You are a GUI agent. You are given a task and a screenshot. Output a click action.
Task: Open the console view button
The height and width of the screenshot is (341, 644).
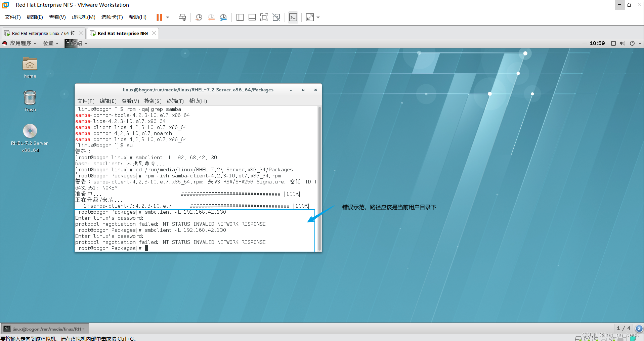pyautogui.click(x=293, y=17)
